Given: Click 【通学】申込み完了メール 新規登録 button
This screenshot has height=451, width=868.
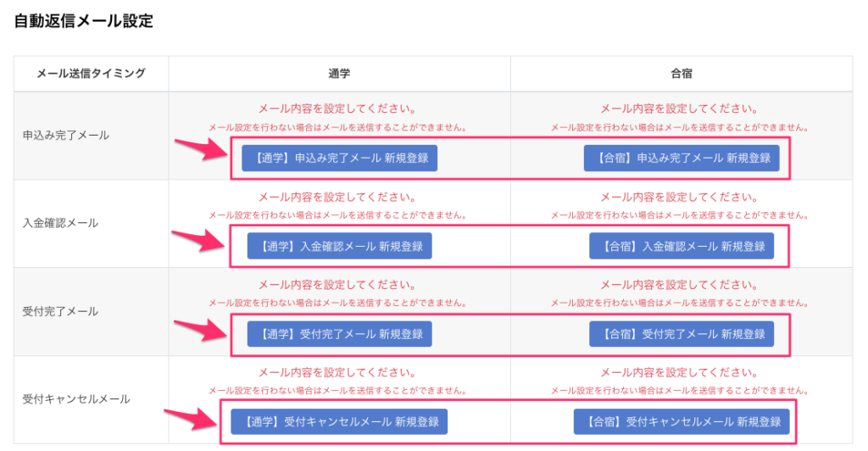Looking at the screenshot, I should click(339, 158).
